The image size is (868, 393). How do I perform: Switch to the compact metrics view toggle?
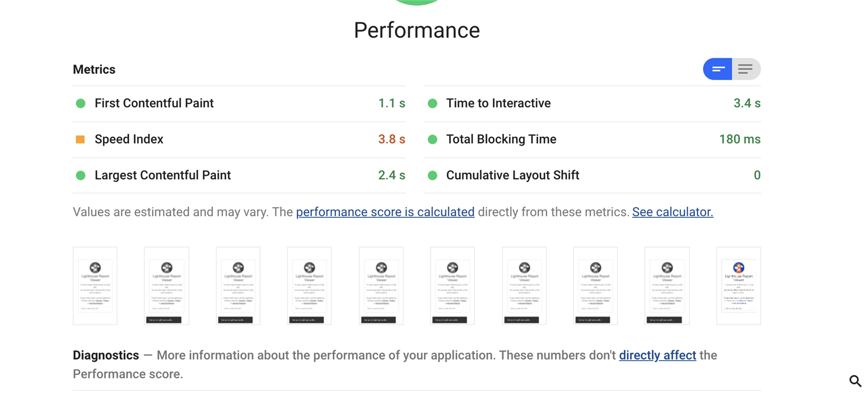(718, 69)
